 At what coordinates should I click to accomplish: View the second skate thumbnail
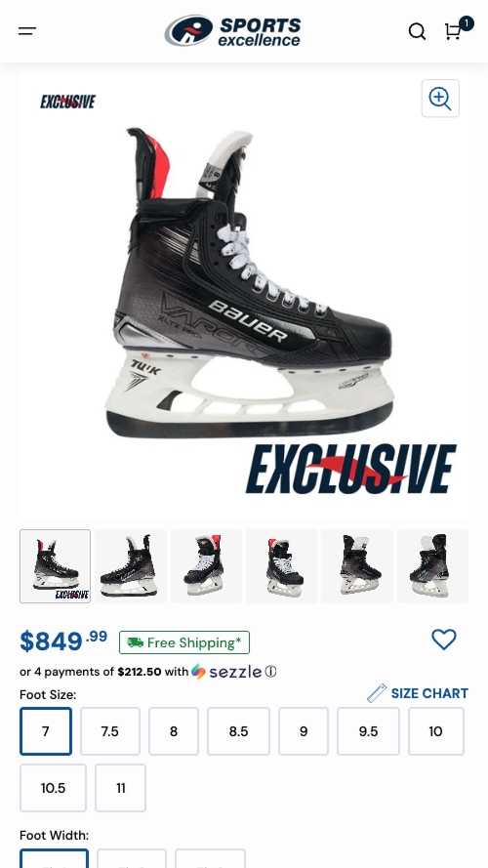tap(131, 565)
